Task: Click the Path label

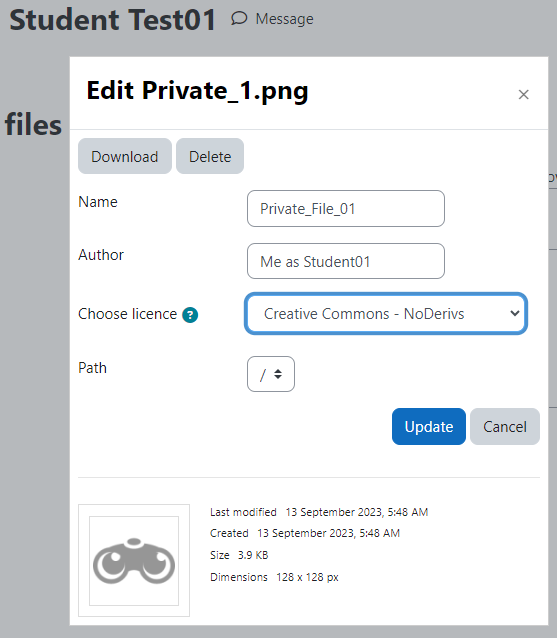Action: click(92, 368)
